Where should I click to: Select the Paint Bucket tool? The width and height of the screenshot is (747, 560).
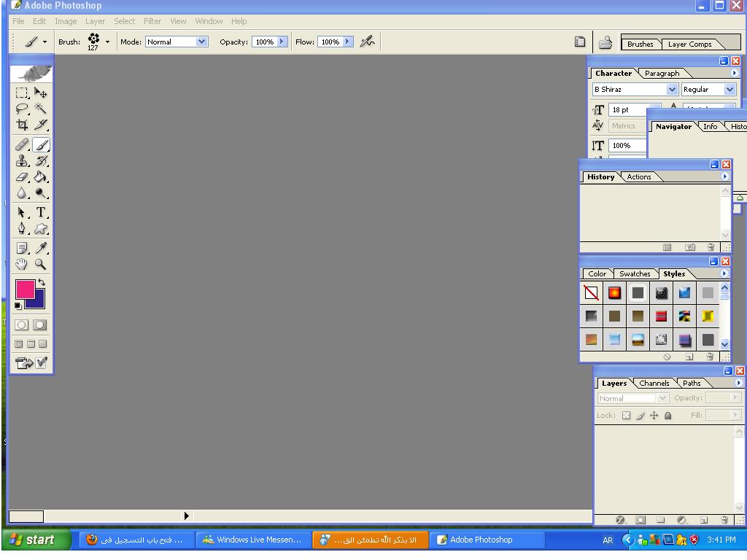tap(41, 177)
